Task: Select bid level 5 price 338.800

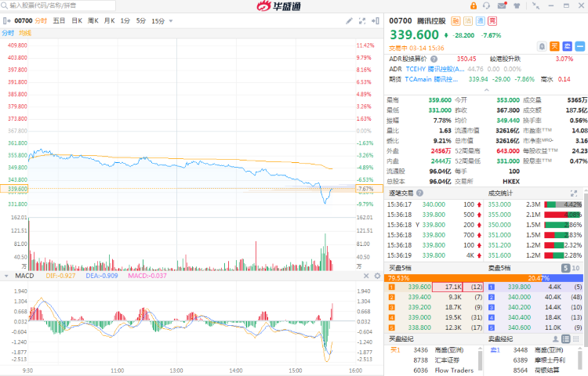Action: click(x=419, y=327)
